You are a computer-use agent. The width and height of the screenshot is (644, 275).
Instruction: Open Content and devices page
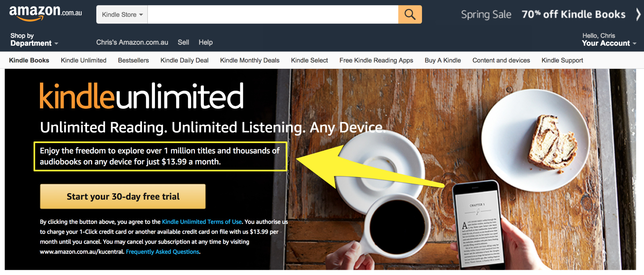(501, 60)
